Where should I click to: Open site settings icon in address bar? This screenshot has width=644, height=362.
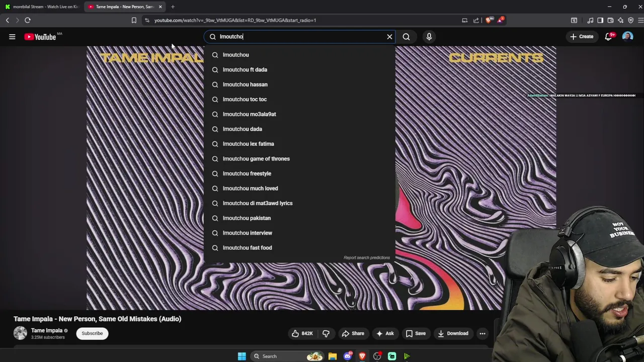tap(147, 20)
